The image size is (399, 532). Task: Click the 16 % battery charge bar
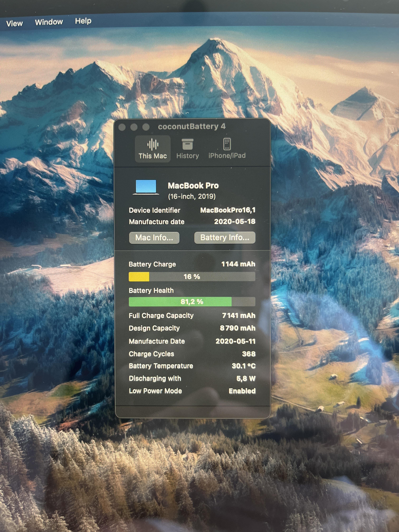pyautogui.click(x=192, y=277)
